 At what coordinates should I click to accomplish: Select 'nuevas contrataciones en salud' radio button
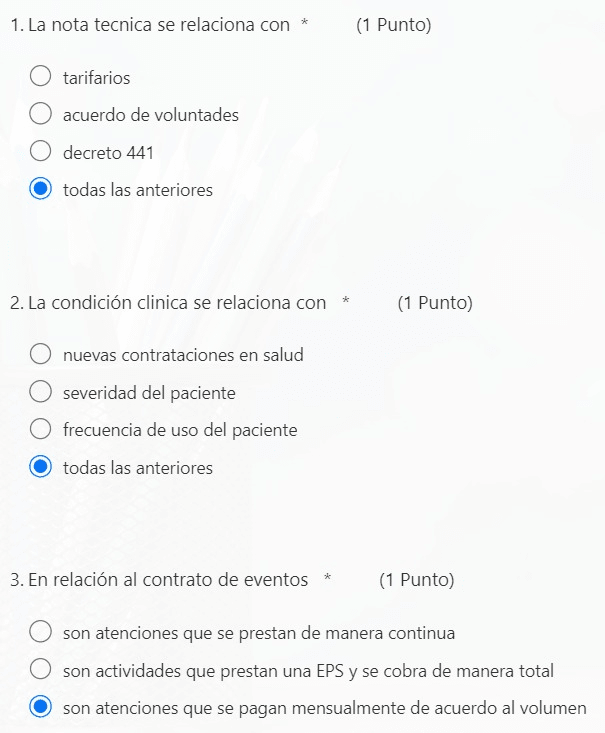(x=40, y=354)
